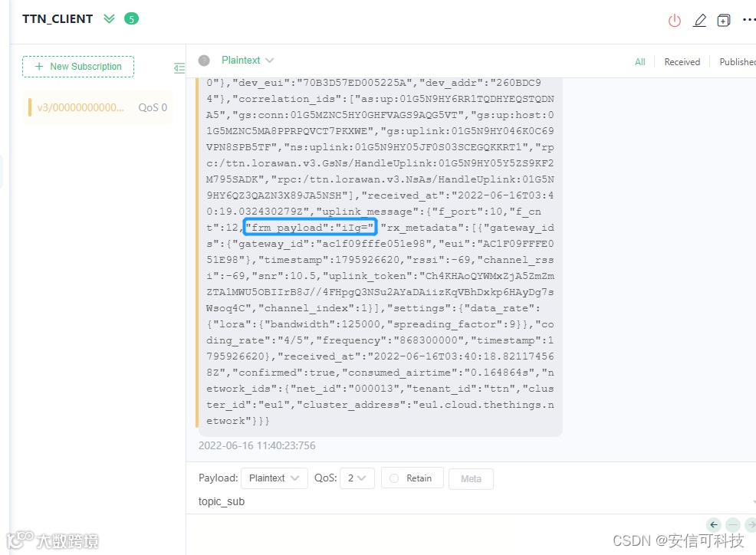Click the new window icon

(724, 20)
